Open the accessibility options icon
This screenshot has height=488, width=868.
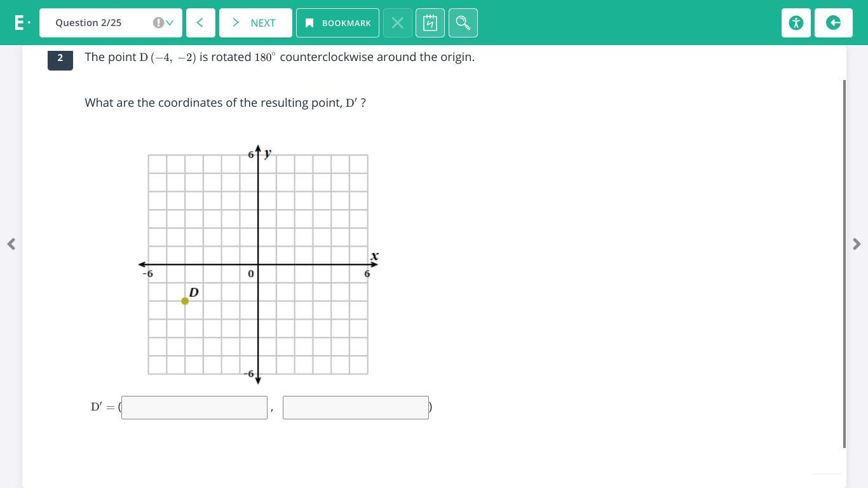[796, 23]
